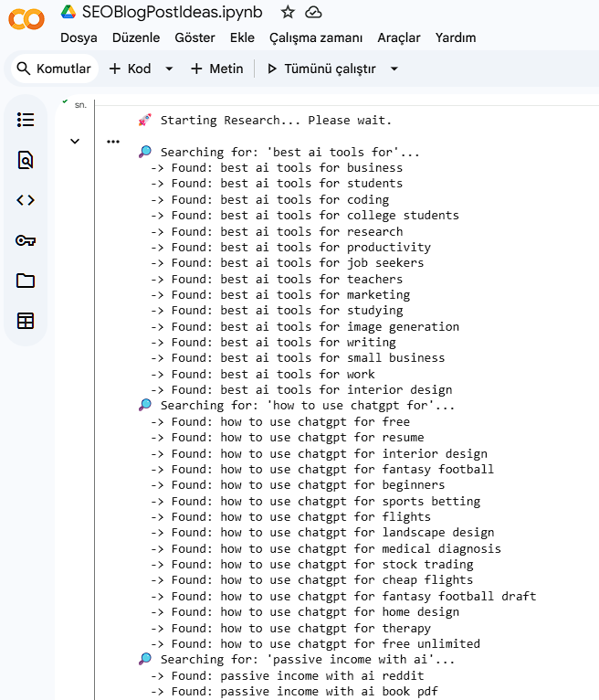
Task: Open the Komutlar search box
Action: (x=53, y=69)
